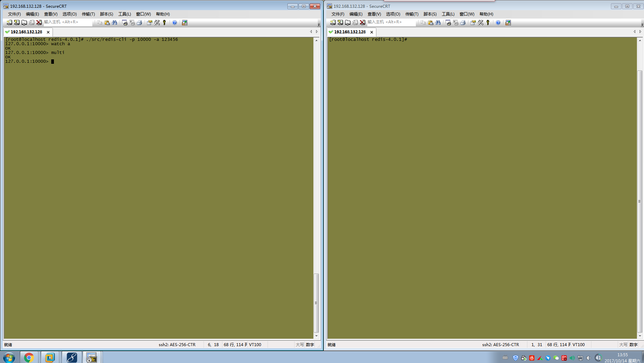Open VMware icon on taskbar
The image size is (644, 363).
(x=50, y=357)
